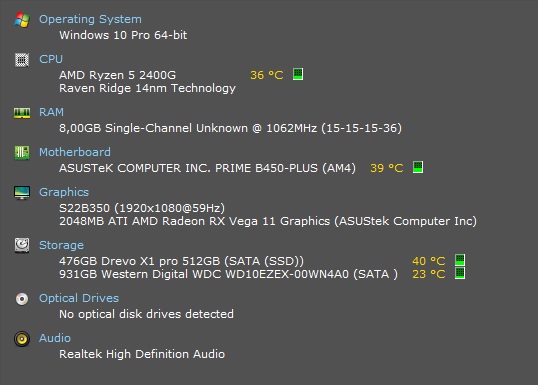Click the Audio speaker icon

(22, 339)
